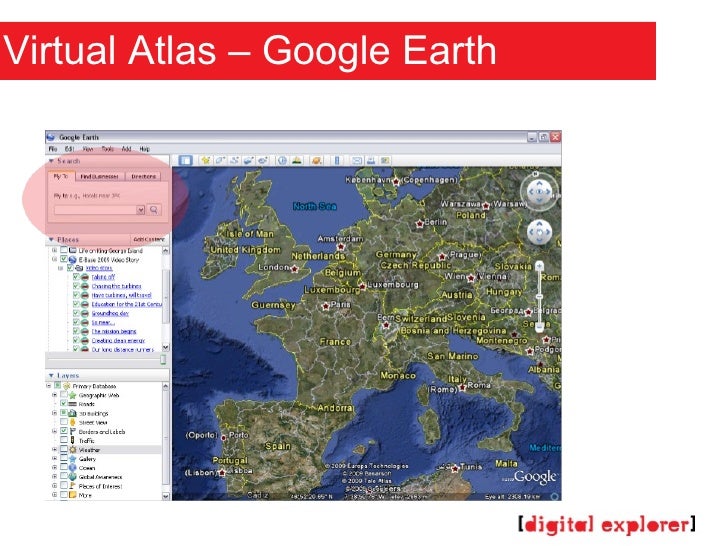Open the Edit menu

(69, 149)
